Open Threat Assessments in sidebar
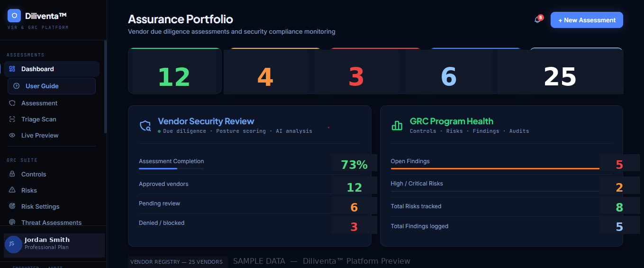The width and height of the screenshot is (644, 268). pos(52,222)
